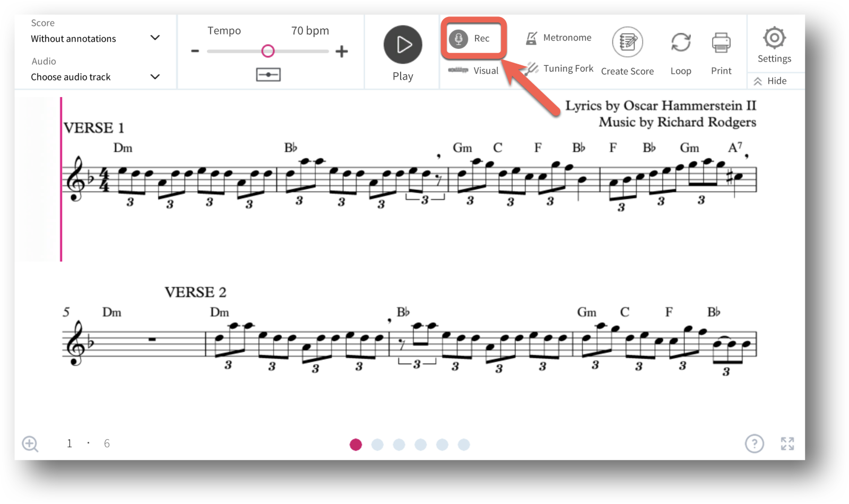Go to the second page dot

tap(377, 445)
